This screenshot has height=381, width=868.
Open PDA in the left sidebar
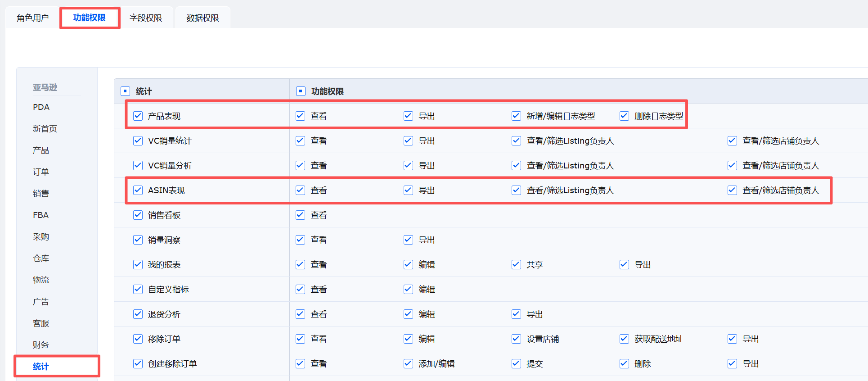pos(41,107)
